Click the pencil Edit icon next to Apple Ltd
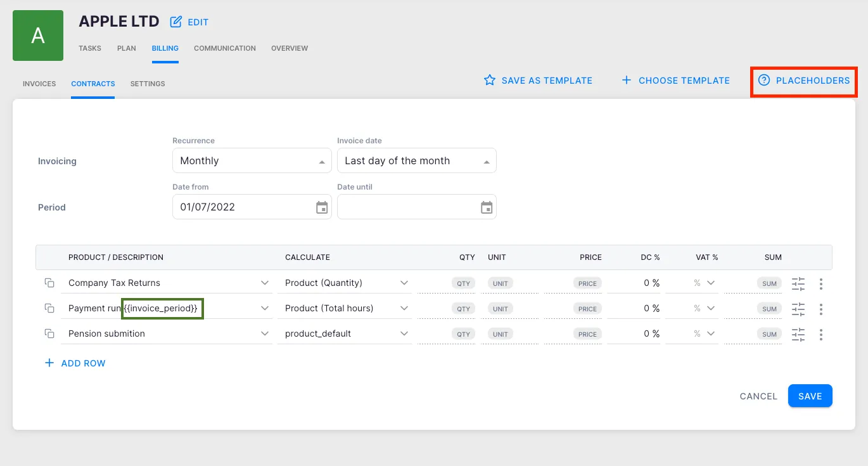This screenshot has height=466, width=868. tap(176, 22)
